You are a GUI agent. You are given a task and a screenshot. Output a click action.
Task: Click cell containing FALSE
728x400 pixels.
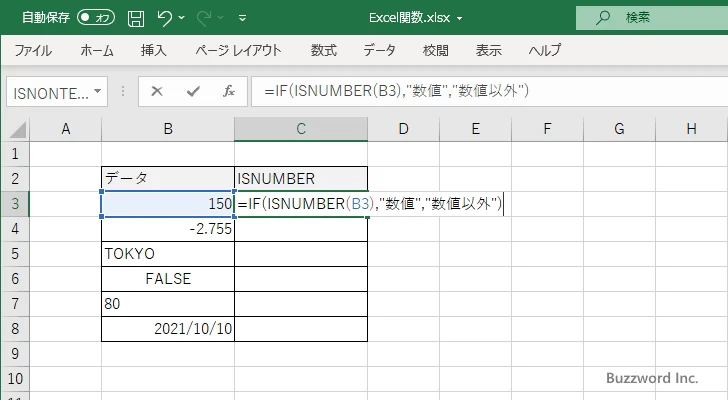point(168,279)
